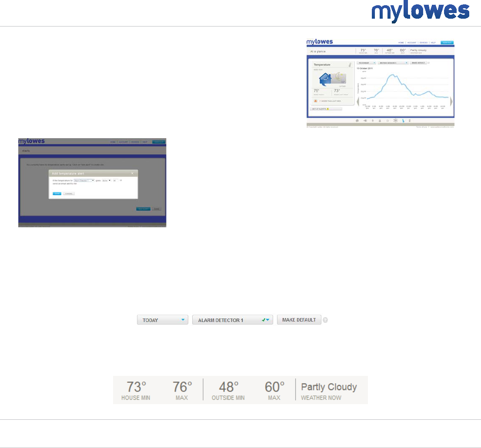Click CANCEL in Add temperature alert dialog
Screen dimensions: 481x448
pyautogui.click(x=69, y=194)
